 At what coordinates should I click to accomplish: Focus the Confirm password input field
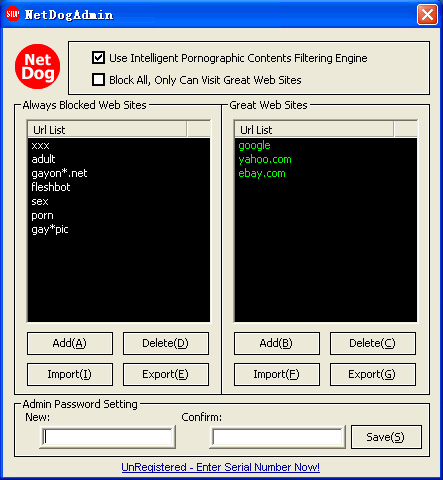click(278, 437)
